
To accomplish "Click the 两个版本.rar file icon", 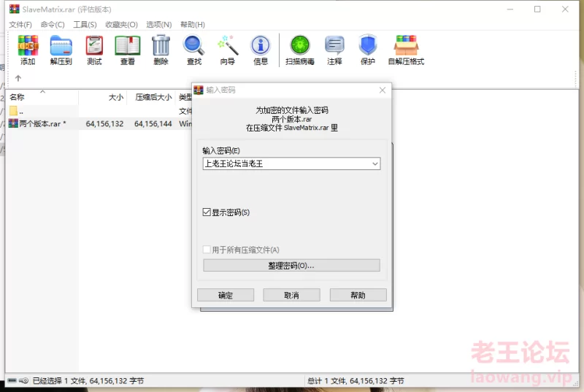I will tap(13, 123).
